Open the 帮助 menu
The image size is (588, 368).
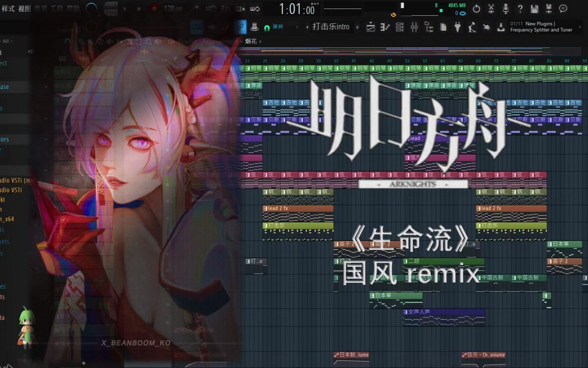point(73,9)
